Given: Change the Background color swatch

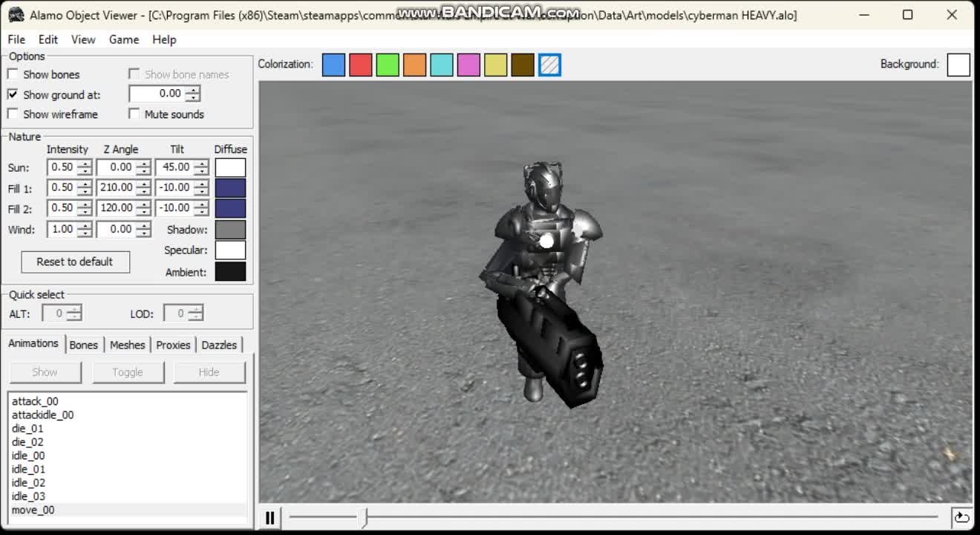Looking at the screenshot, I should (x=958, y=65).
